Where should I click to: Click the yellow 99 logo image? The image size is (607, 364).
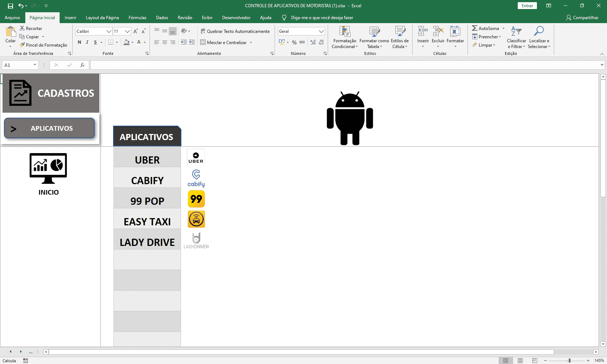click(x=196, y=199)
